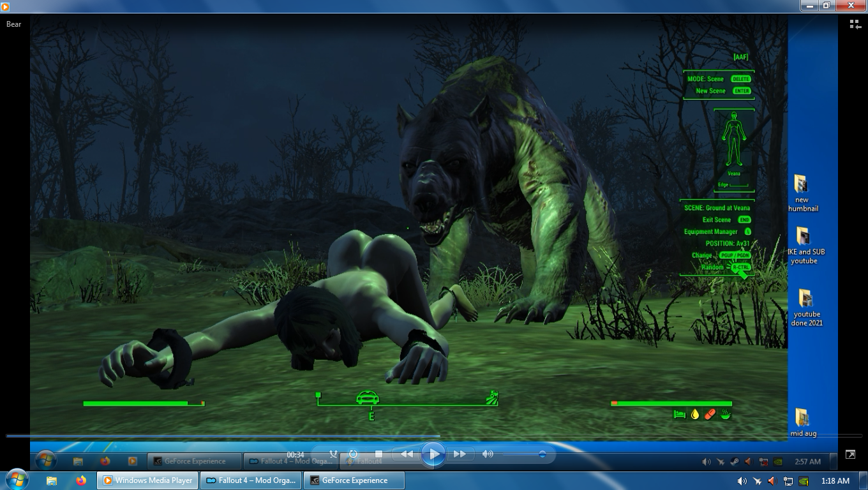Toggle repeat in Media Player
The width and height of the screenshot is (868, 490).
(353, 454)
